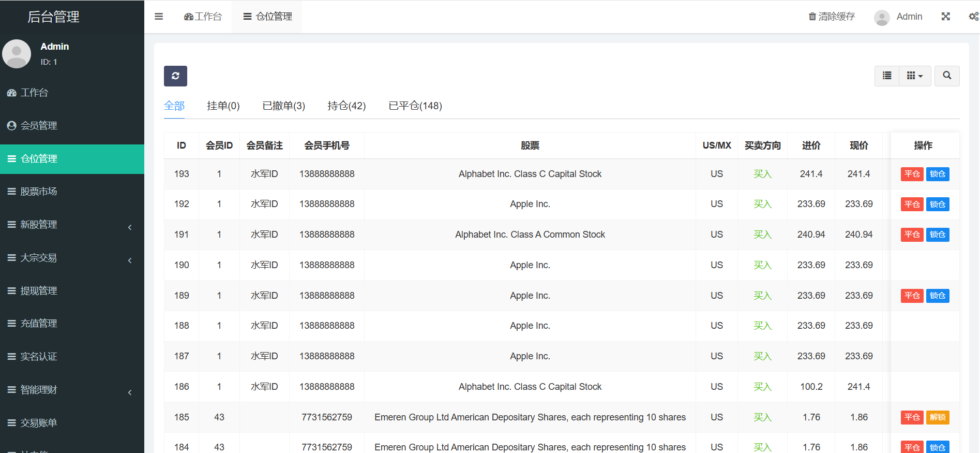The width and height of the screenshot is (980, 453).
Task: Click the refresh table button
Action: tap(175, 76)
